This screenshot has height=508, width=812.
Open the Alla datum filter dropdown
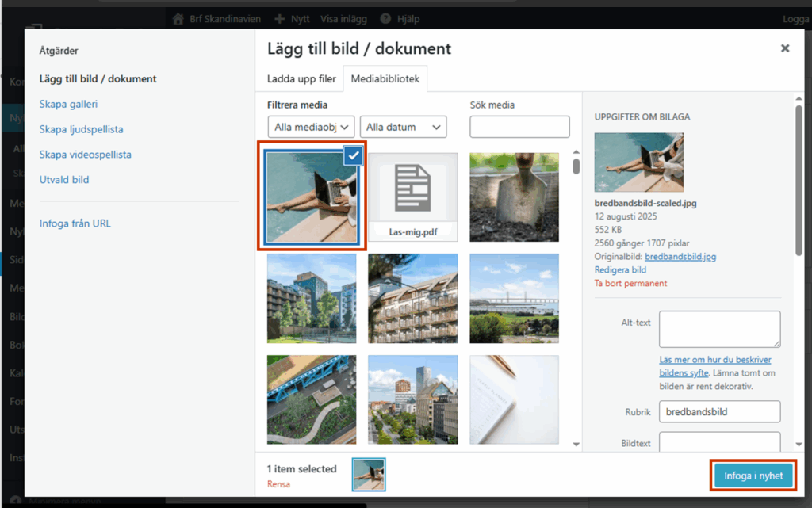coord(404,127)
